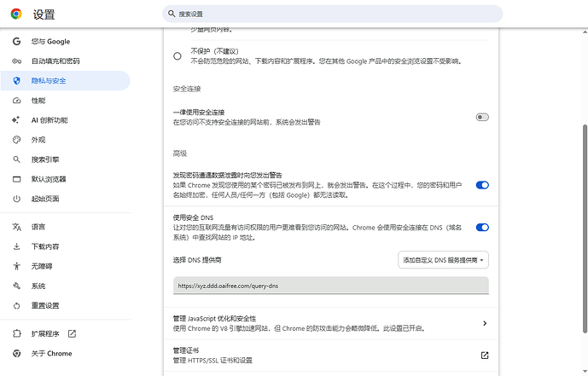Image resolution: width=588 pixels, height=376 pixels.
Task: Open 重置设置 section
Action: click(45, 305)
